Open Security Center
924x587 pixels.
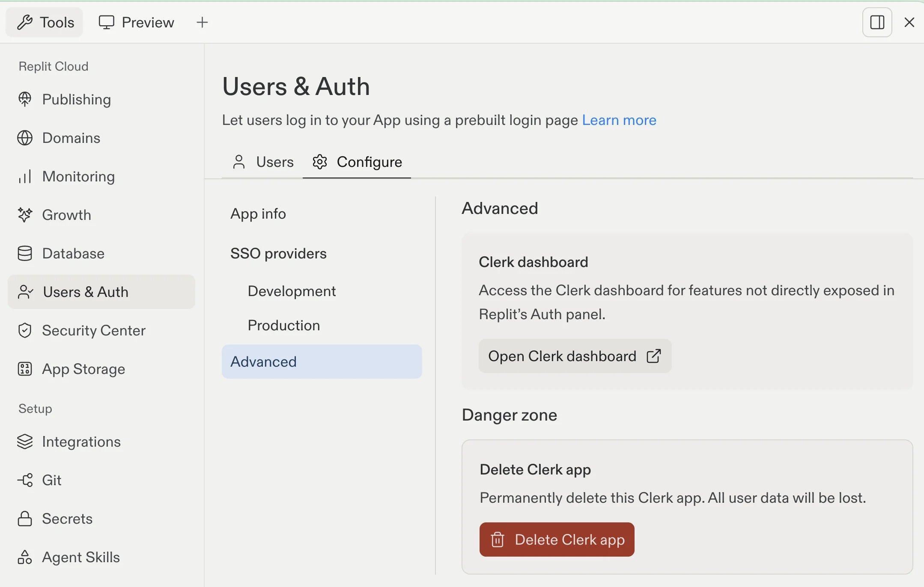[101, 330]
